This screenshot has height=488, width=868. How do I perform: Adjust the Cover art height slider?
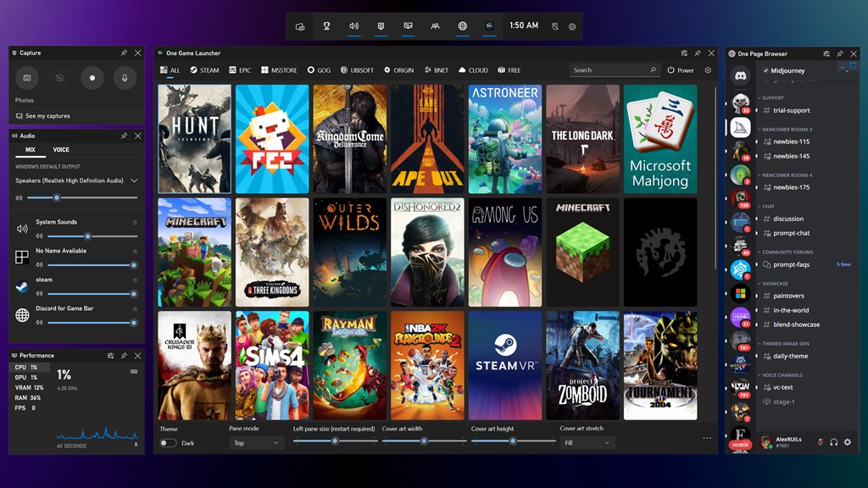click(513, 441)
